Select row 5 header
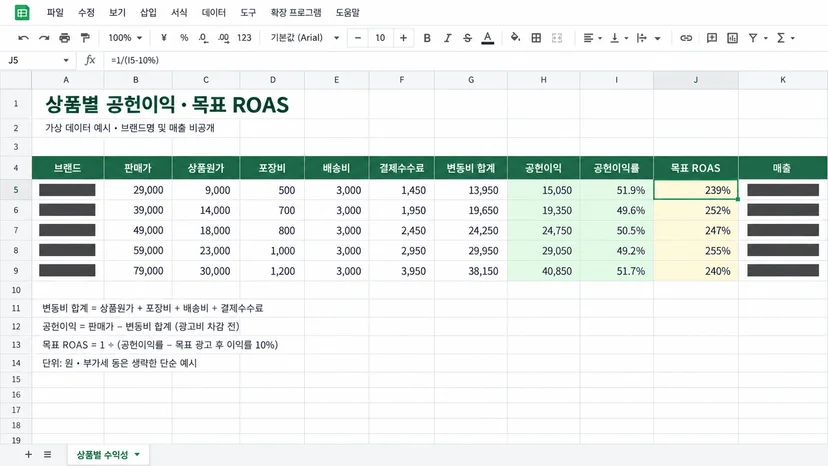Image resolution: width=828 pixels, height=466 pixels. click(x=16, y=190)
